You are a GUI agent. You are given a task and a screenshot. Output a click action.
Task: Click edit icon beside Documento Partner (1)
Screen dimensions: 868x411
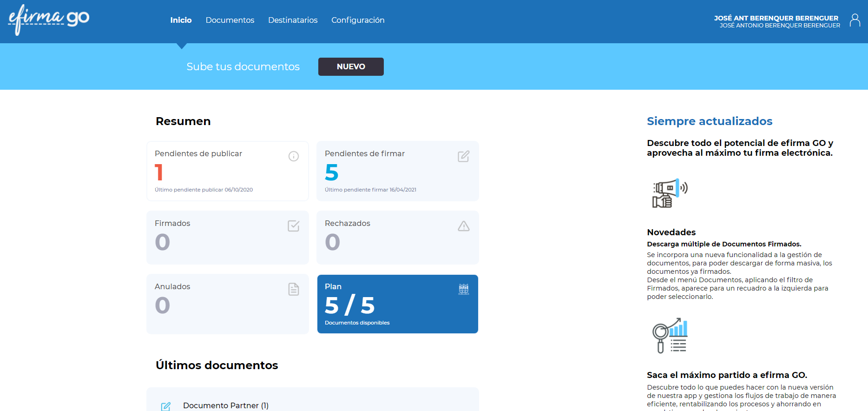[166, 406]
